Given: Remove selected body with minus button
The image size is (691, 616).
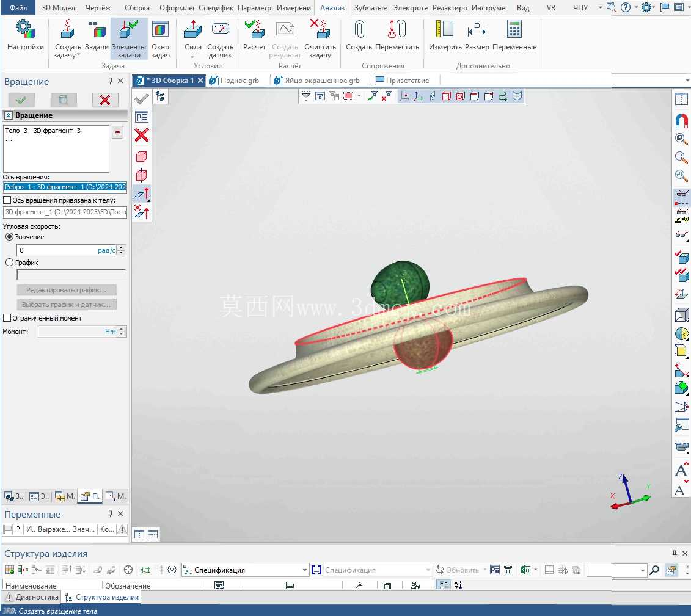Looking at the screenshot, I should (x=118, y=132).
